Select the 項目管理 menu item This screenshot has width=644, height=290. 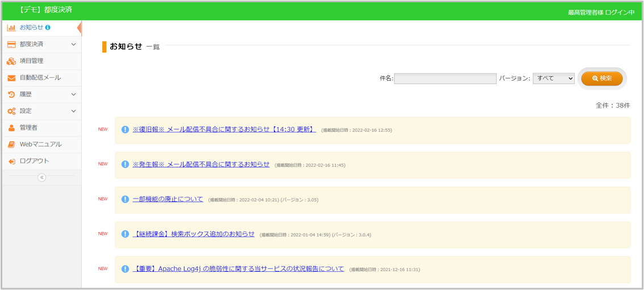pyautogui.click(x=31, y=61)
